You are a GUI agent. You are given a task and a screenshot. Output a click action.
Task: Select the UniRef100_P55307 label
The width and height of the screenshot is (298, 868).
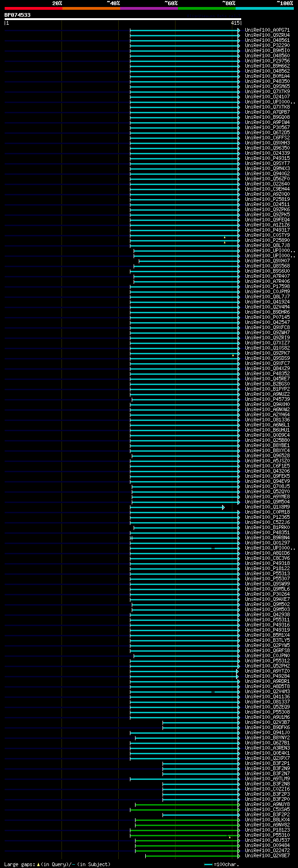point(267,579)
